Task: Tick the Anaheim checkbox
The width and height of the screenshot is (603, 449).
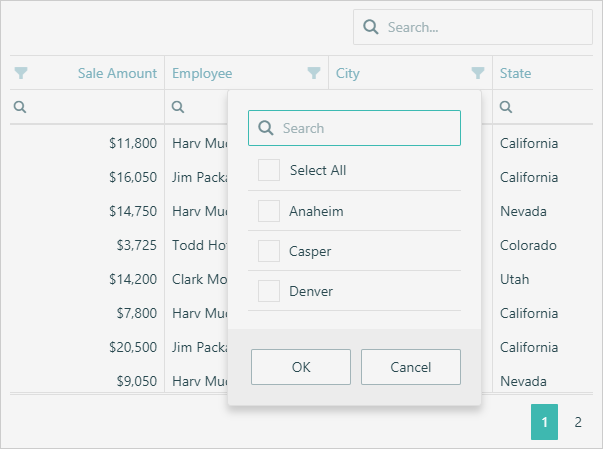Action: (269, 211)
